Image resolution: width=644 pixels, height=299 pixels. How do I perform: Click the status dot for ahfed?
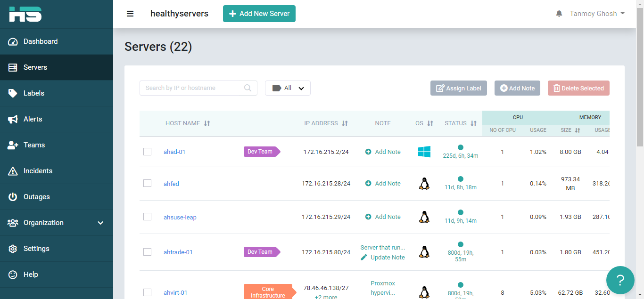461,179
